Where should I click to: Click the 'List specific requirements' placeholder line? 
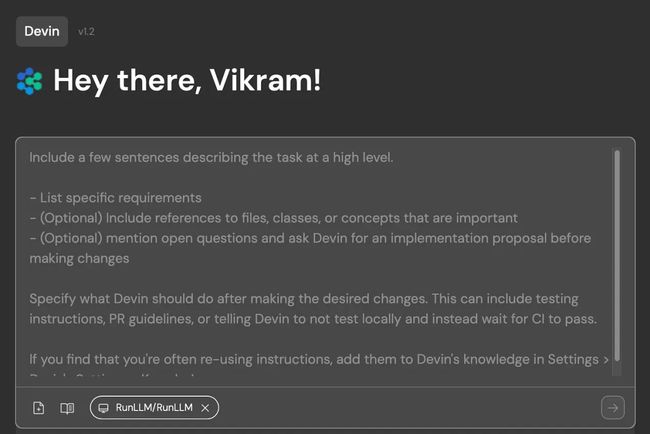(116, 198)
